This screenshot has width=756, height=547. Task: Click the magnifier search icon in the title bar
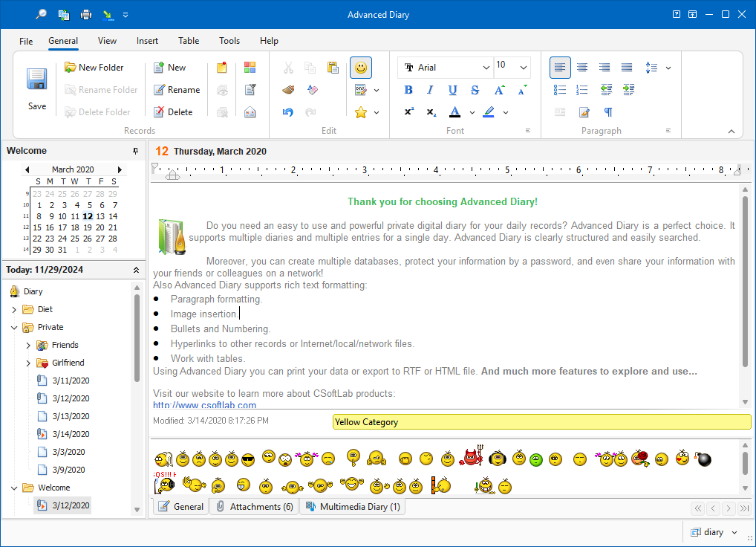[41, 14]
